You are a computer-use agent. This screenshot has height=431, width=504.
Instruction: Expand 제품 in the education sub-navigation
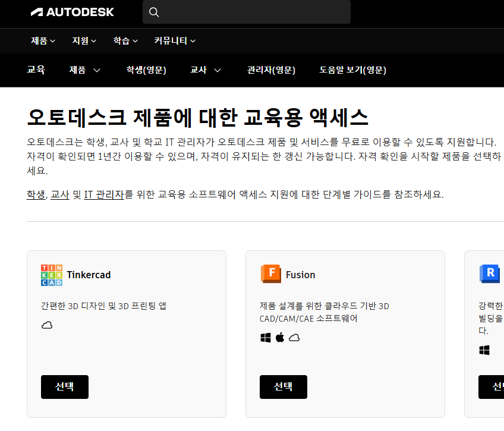tap(85, 70)
